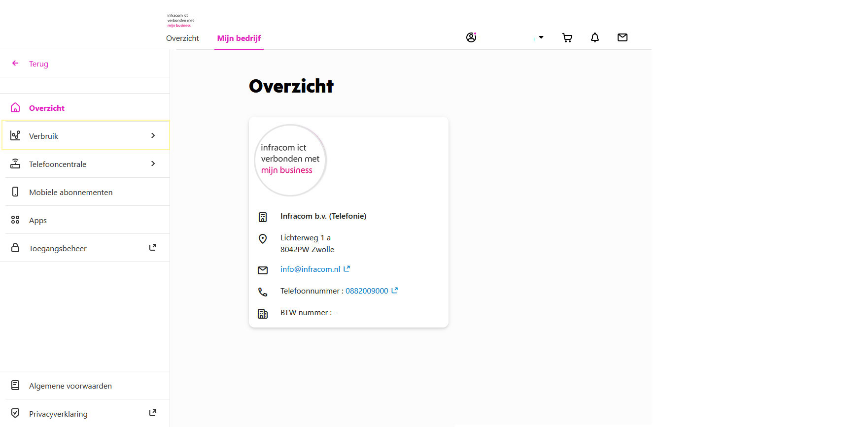868x427 pixels.
Task: Click the shield icon for Privacyverklaring
Action: tap(15, 413)
